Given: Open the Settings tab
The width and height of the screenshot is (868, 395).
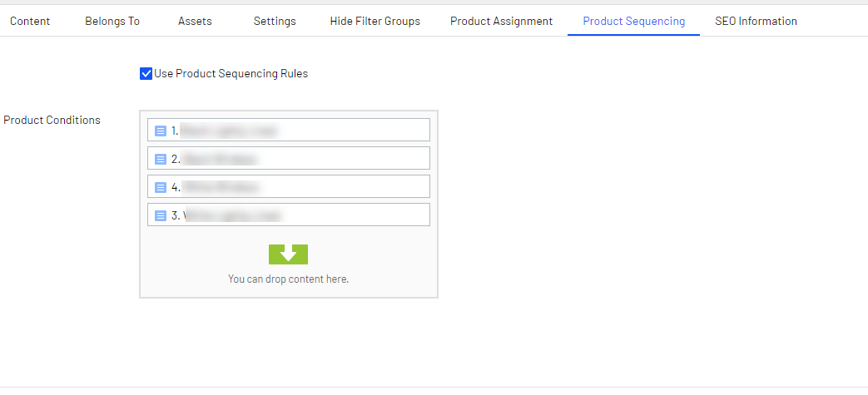Looking at the screenshot, I should click(x=275, y=21).
